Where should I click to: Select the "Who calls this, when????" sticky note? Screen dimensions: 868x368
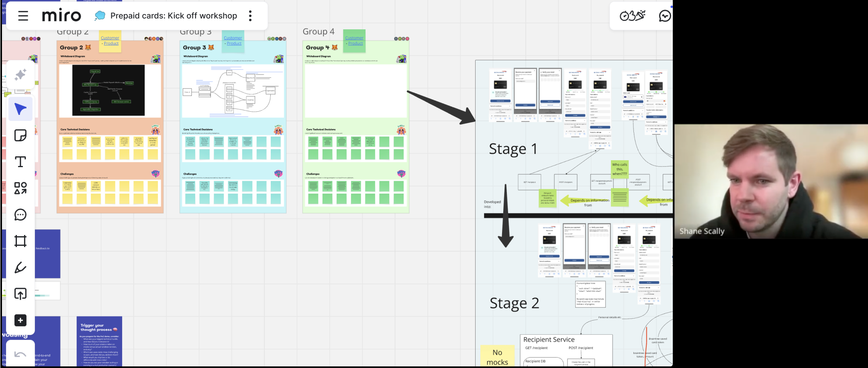click(x=619, y=169)
